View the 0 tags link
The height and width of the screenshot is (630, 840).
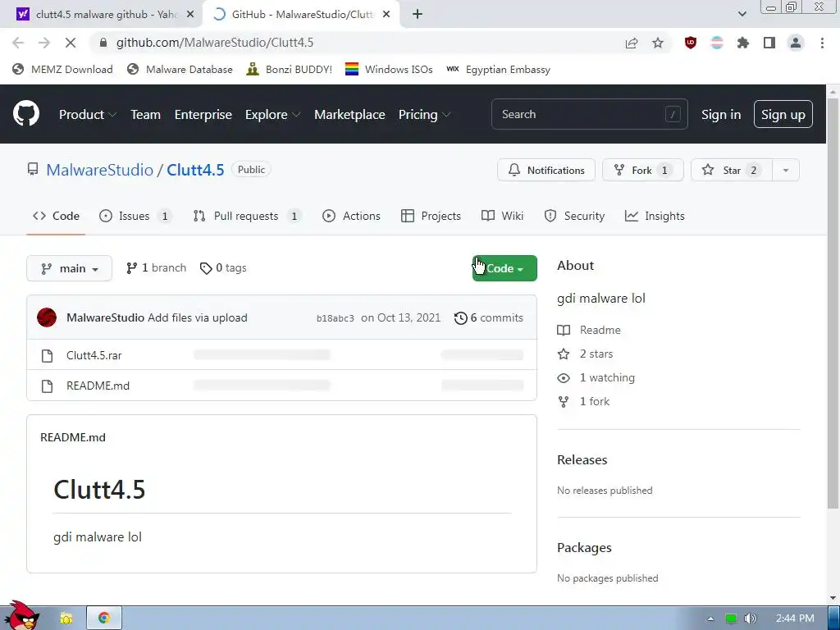click(223, 268)
